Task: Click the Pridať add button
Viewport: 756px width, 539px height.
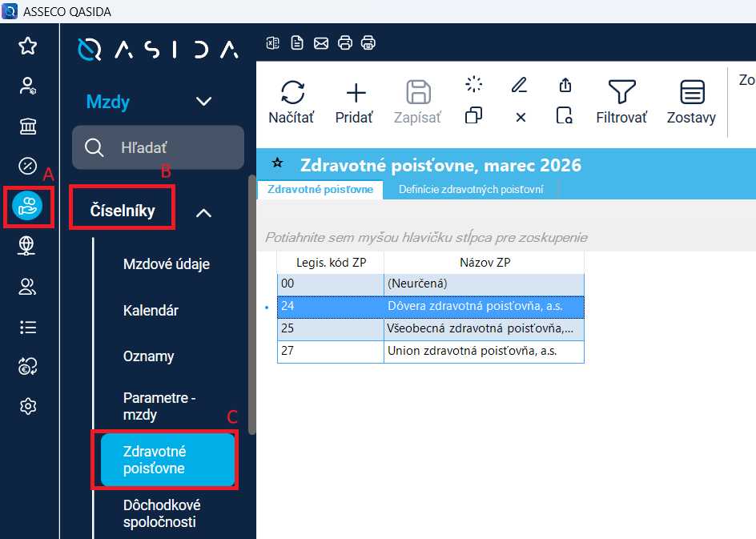Action: (355, 102)
